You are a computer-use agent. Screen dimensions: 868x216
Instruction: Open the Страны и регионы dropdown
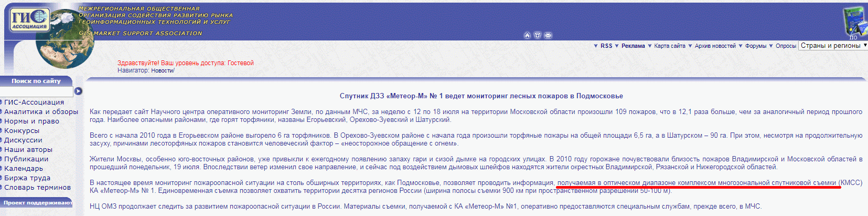point(833,46)
